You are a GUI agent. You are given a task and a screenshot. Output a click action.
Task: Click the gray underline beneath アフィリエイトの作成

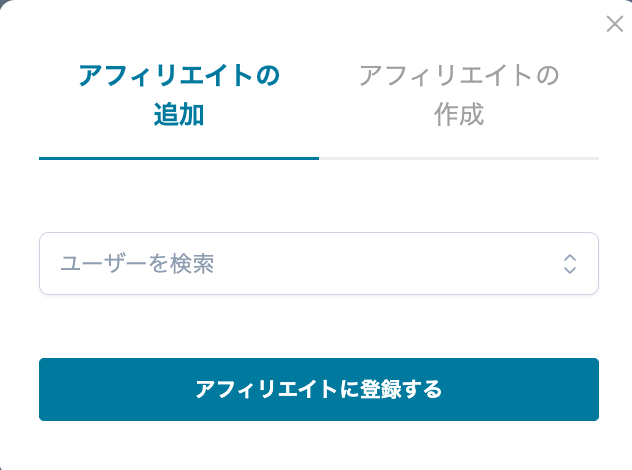(x=459, y=158)
